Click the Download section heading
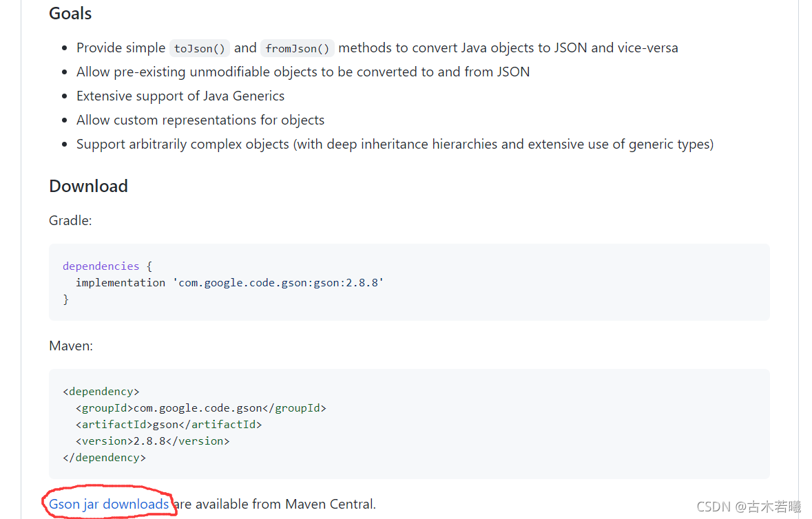812x519 pixels. click(88, 186)
